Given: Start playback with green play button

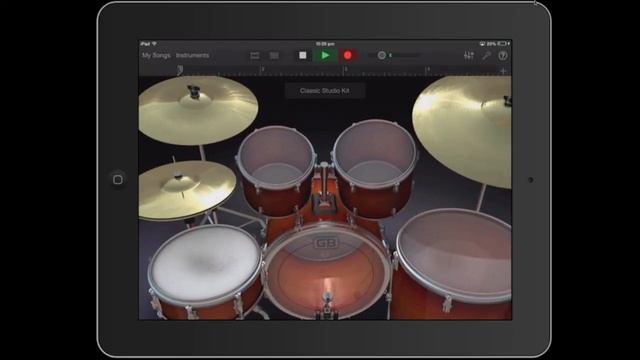Looking at the screenshot, I should pyautogui.click(x=325, y=55).
